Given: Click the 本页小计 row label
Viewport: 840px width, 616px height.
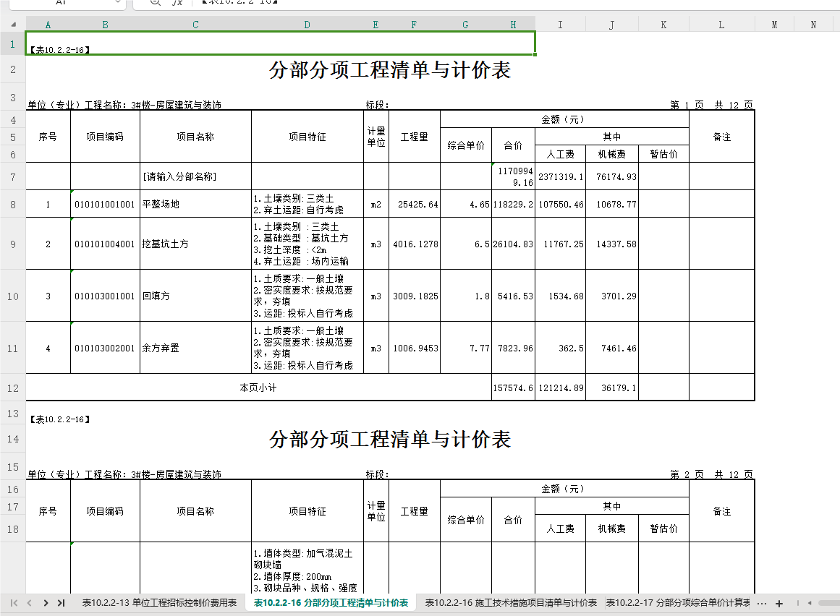Looking at the screenshot, I should tap(258, 388).
